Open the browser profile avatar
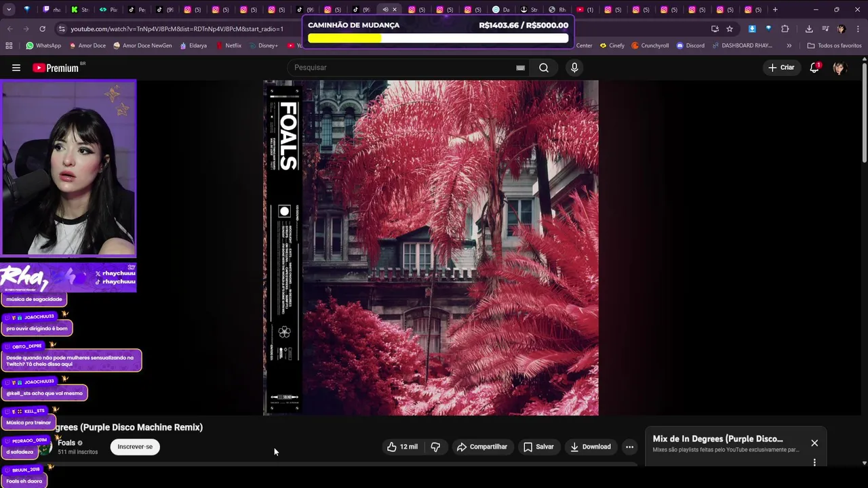The height and width of the screenshot is (488, 868). tap(842, 29)
